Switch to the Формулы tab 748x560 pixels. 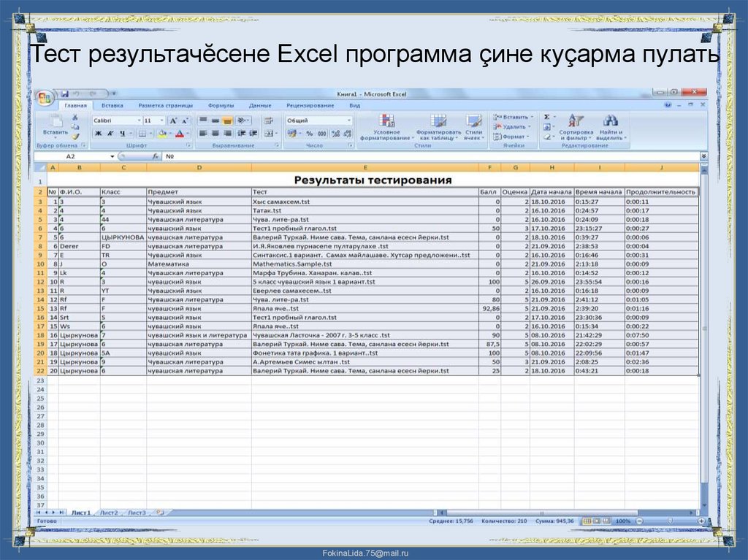(221, 105)
